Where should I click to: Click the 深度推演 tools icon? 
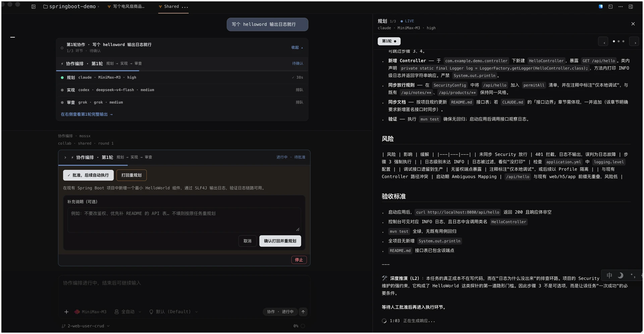tap(385, 278)
